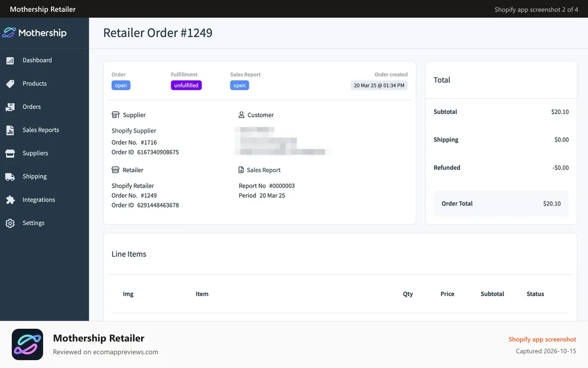Click the Shipping truck icon

(10, 177)
